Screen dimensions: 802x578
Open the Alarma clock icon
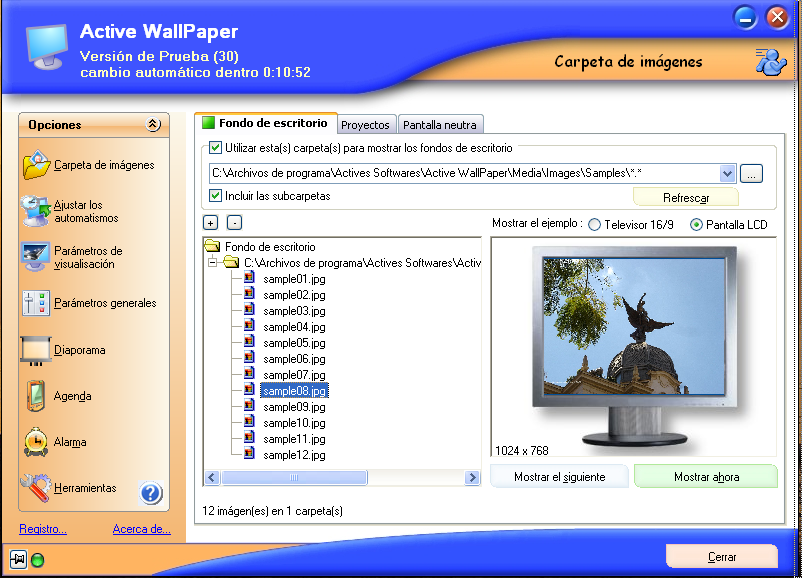click(36, 442)
